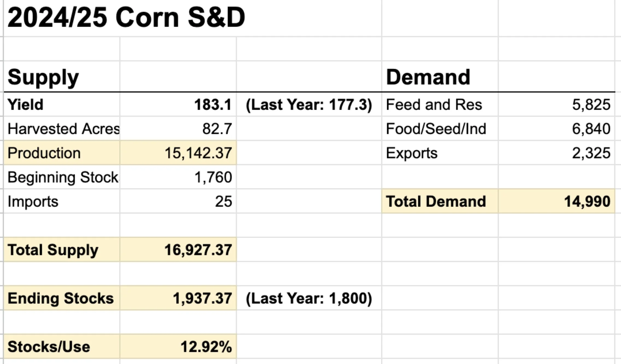Viewport: 621px width, 364px height.
Task: Click the Production value 15,142.37 cell
Action: click(x=178, y=153)
